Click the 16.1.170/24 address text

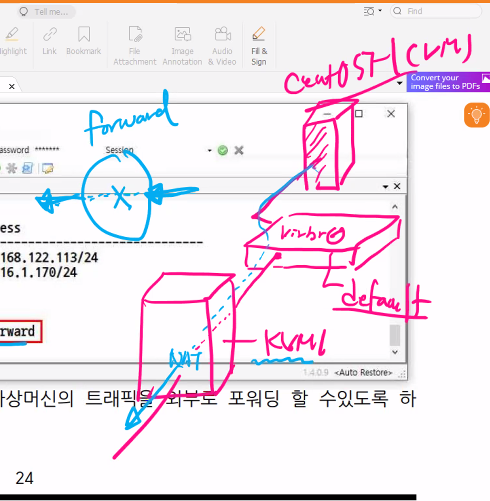click(x=38, y=272)
